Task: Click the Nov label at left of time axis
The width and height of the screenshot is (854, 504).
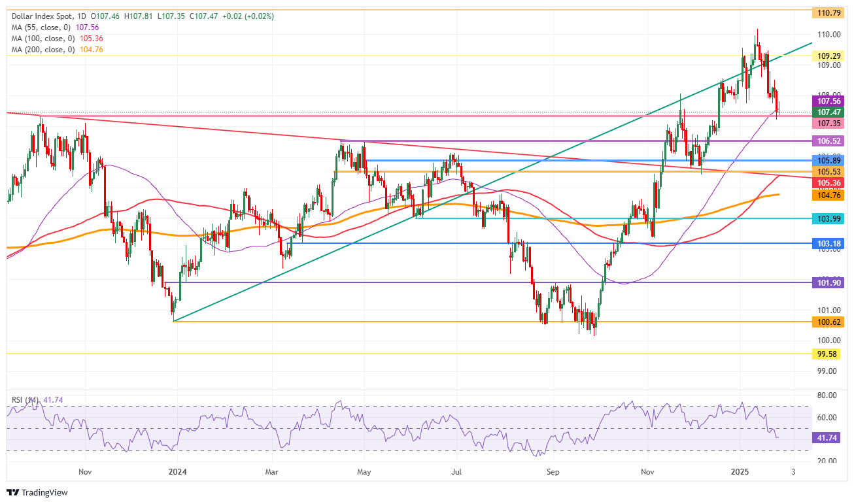Action: [85, 471]
